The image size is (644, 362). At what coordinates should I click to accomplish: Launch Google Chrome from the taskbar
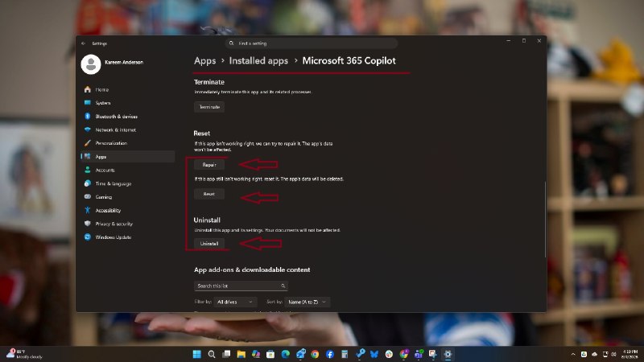click(x=315, y=354)
